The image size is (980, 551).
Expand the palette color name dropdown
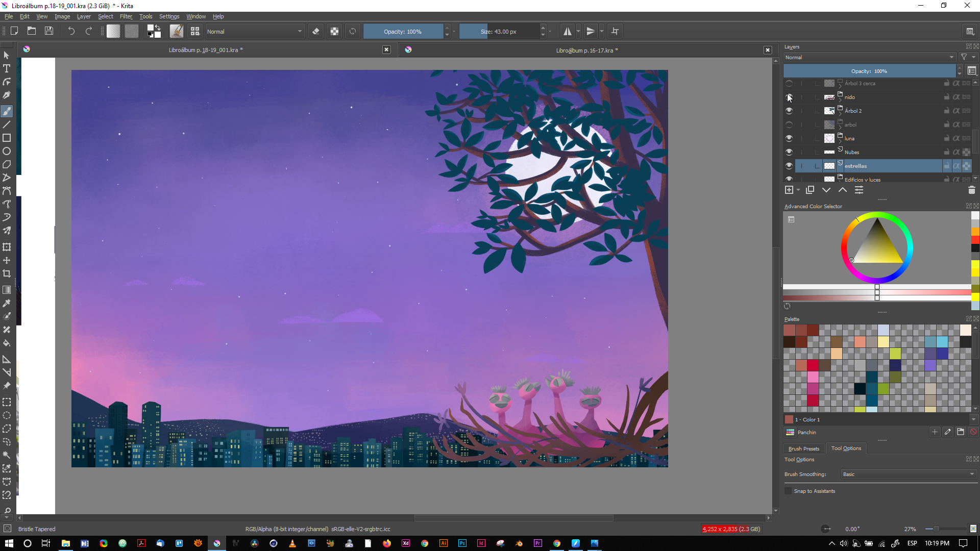click(973, 419)
